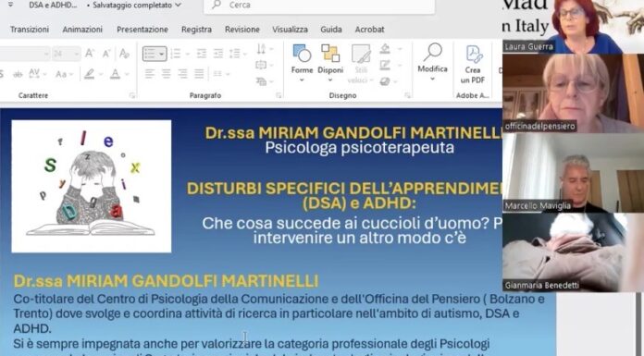Click the dyslexia illustration on the slide
Image resolution: width=644 pixels, height=356 pixels.
coord(92,186)
